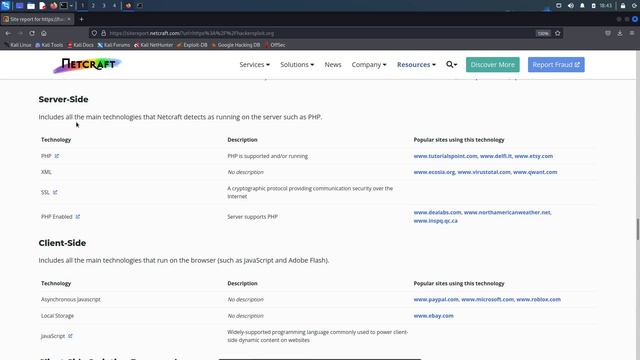Open the News menu item
The image size is (640, 360).
[x=333, y=64]
